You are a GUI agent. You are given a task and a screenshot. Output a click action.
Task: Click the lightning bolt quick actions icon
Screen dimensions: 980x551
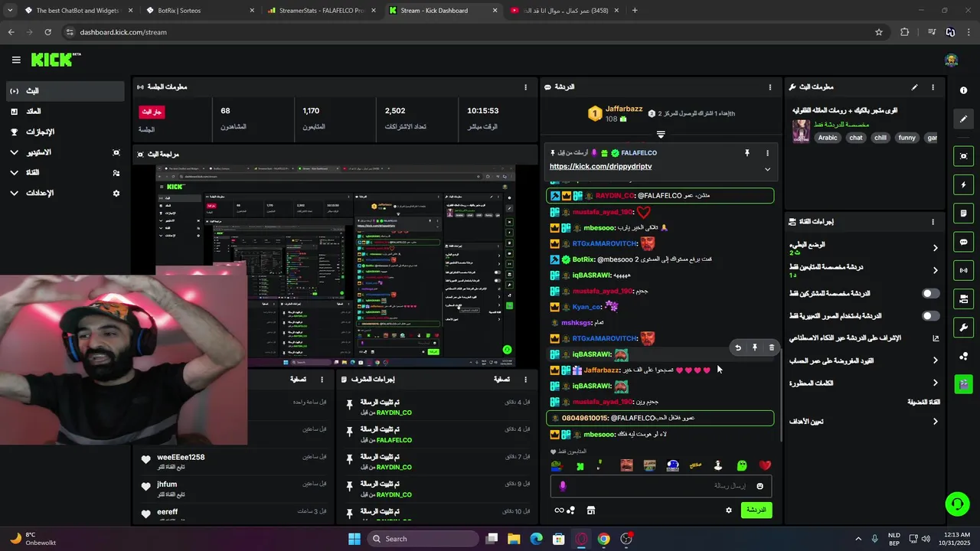click(x=963, y=184)
